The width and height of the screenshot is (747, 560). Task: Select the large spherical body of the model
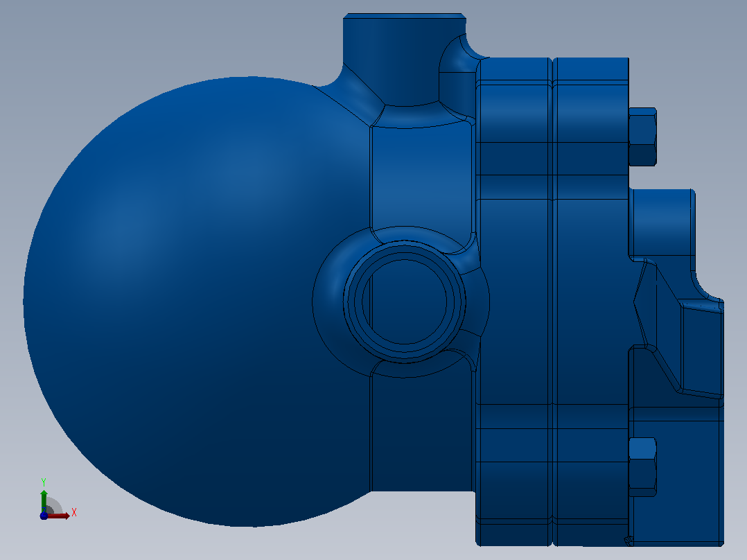[197, 301]
